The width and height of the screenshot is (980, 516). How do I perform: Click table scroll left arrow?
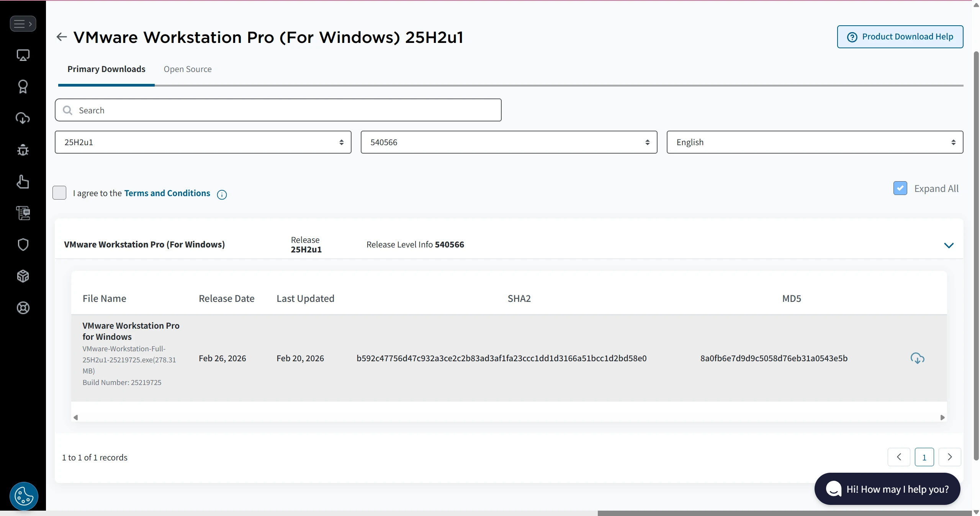click(76, 417)
